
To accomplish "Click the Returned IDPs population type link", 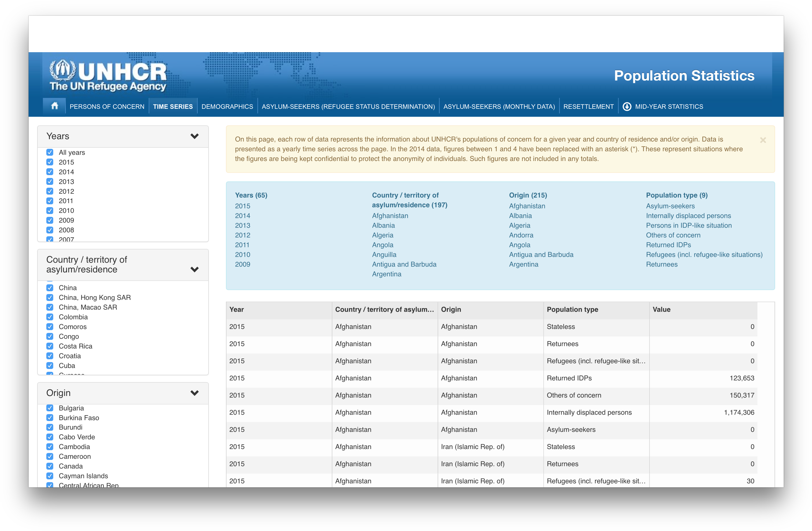I will pos(668,244).
